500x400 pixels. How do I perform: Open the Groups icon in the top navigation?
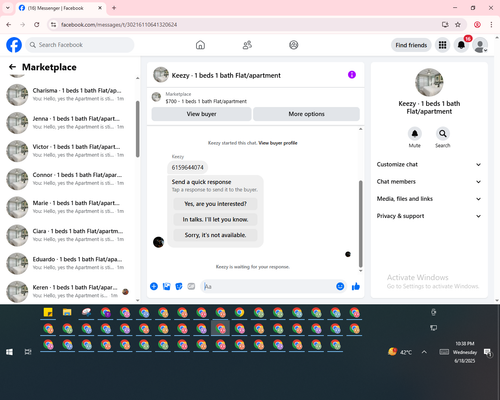point(294,45)
